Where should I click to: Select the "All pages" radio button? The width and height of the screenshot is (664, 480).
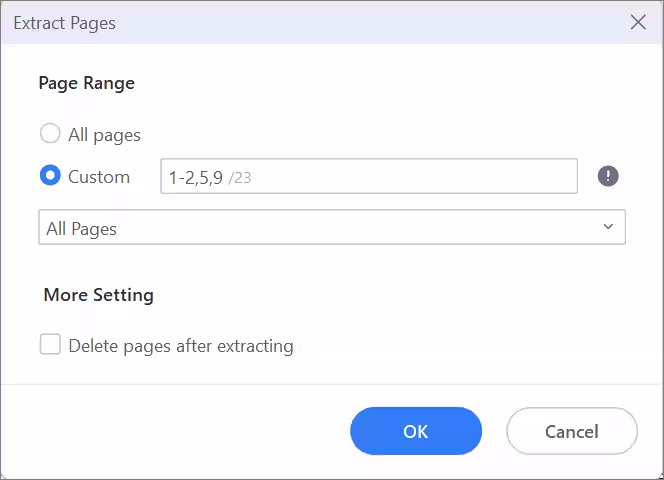coord(50,133)
